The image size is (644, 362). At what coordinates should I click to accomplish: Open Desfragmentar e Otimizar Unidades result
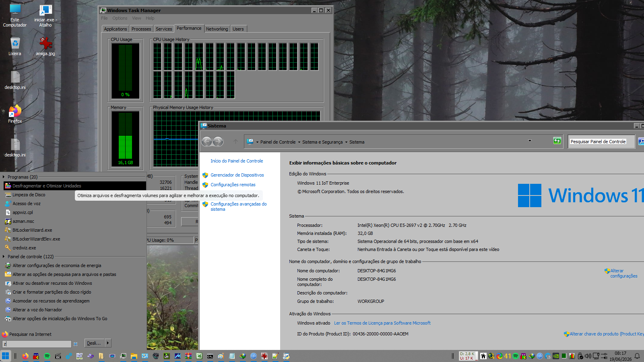click(x=75, y=186)
